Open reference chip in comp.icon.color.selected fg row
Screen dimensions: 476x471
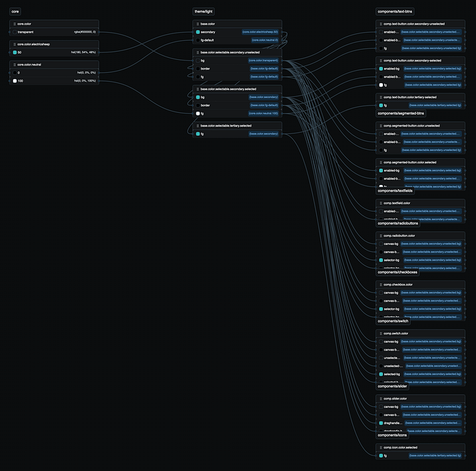point(435,455)
